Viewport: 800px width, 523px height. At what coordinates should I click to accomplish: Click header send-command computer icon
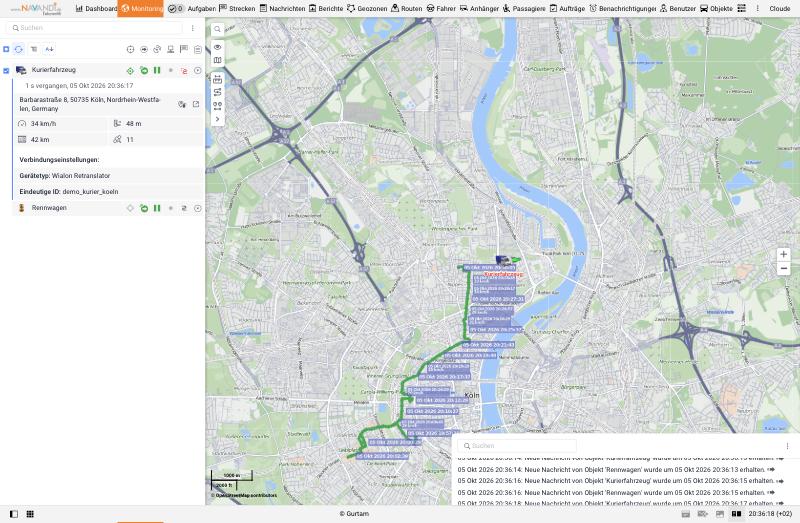click(170, 49)
